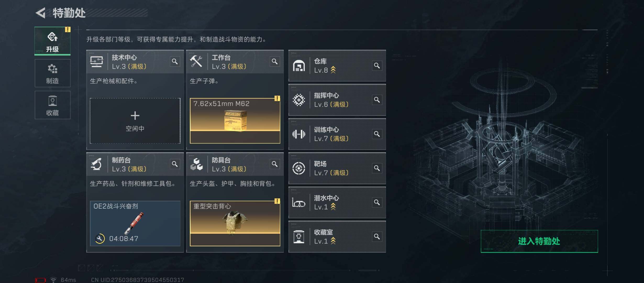Select the 升级 tab in the sidebar

pyautogui.click(x=52, y=41)
